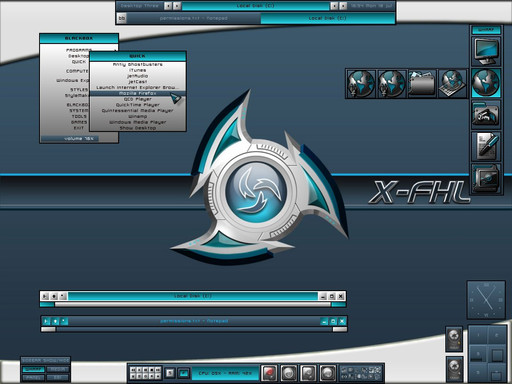
Task: Launch jetAudio from Quick menu
Action: [138, 76]
